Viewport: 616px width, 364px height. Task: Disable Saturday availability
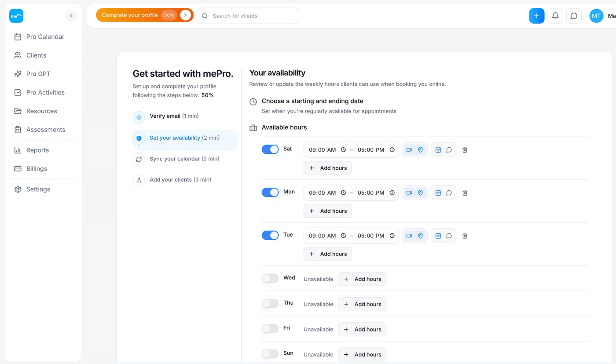point(270,149)
